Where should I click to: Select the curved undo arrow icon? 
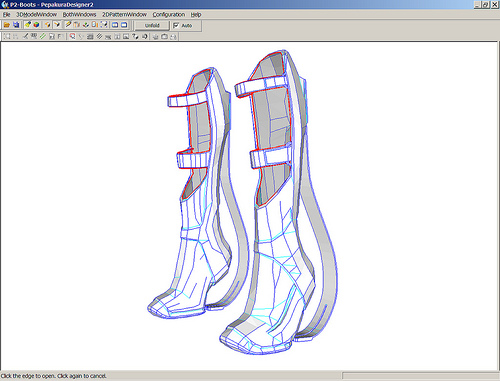144,36
